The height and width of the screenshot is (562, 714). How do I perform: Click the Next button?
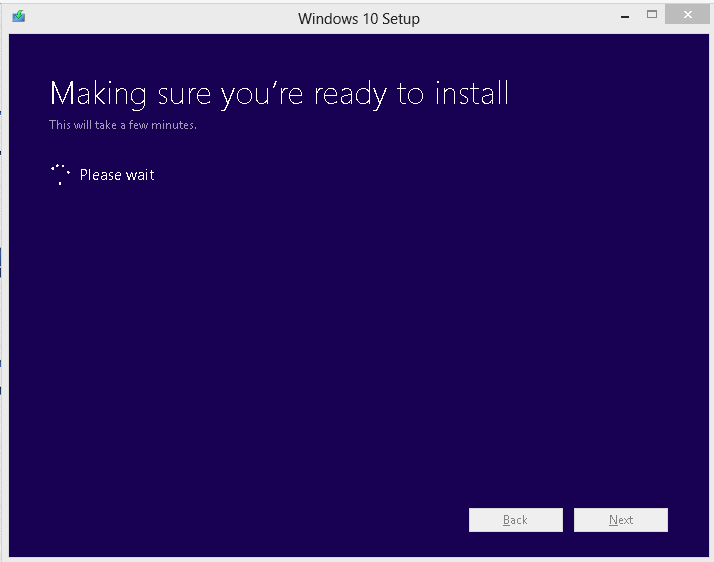621,520
